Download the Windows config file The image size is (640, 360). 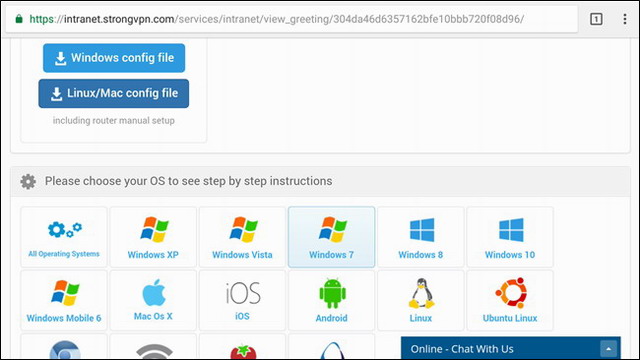click(114, 58)
